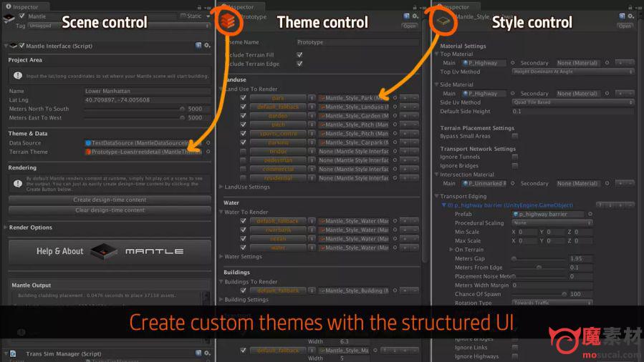Open Procedural Scaling dropdown
Screen dimensions: 644x362
pos(552,222)
